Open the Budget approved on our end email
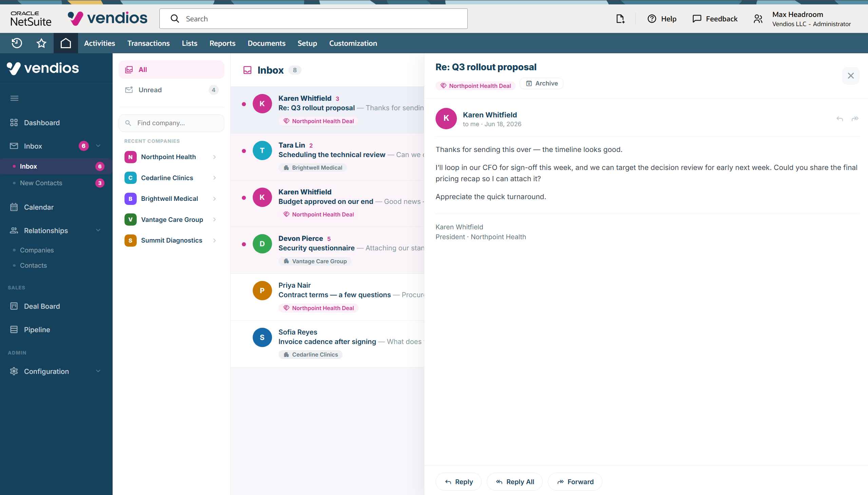This screenshot has width=868, height=495. pos(328,204)
